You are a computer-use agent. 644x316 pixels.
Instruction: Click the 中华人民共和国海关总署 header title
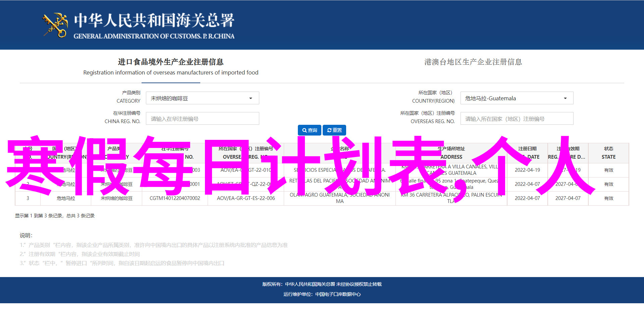tap(154, 21)
